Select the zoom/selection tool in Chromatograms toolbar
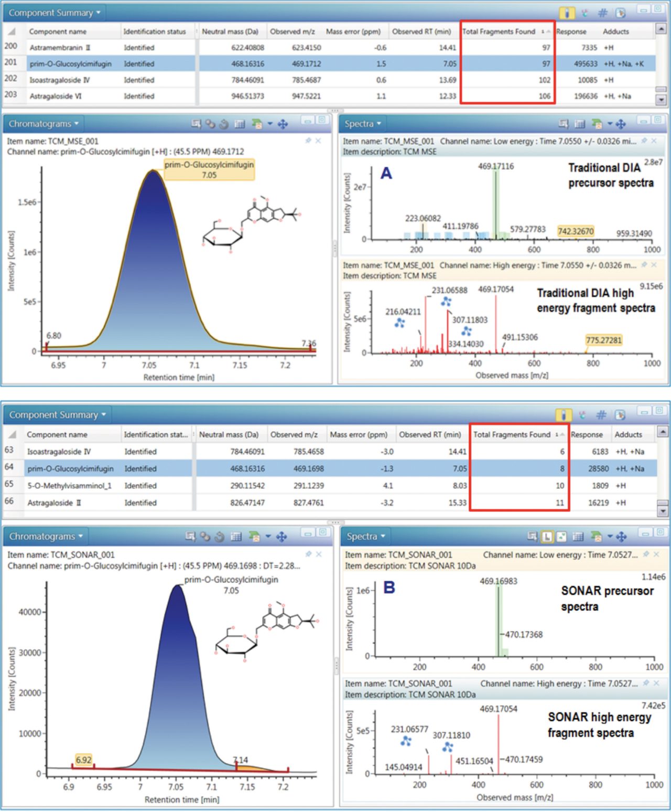This screenshot has width=671, height=812. click(197, 124)
